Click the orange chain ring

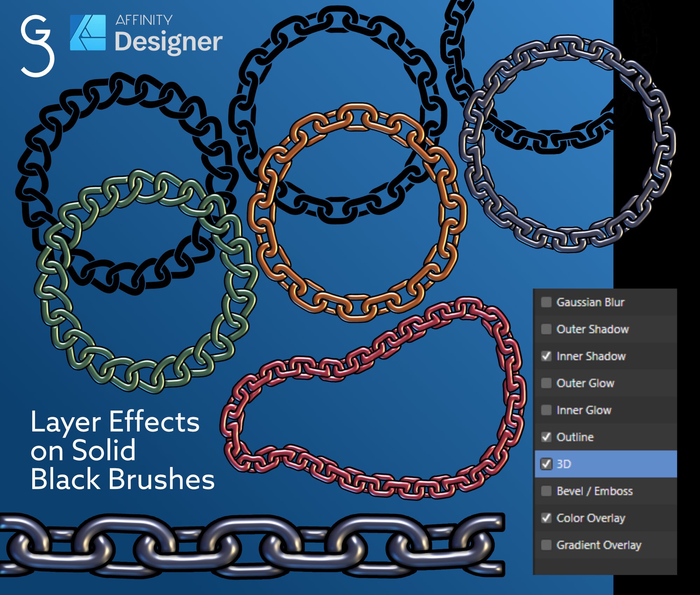coord(357,212)
